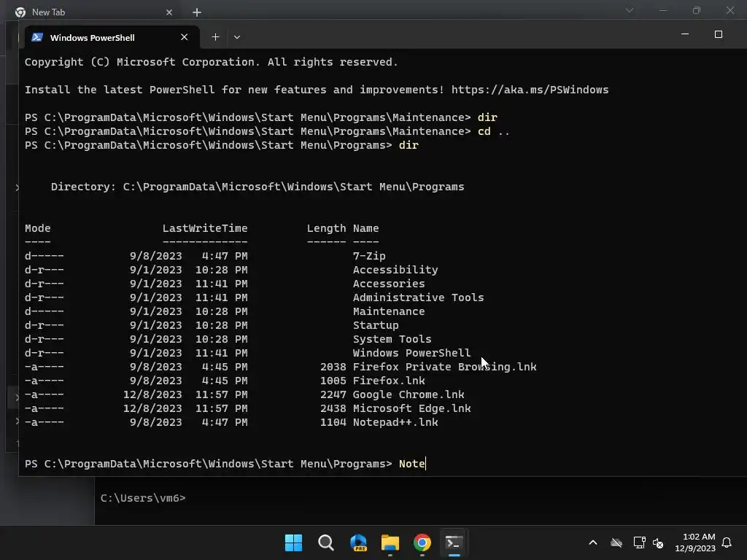747x560 pixels.
Task: Open terminal profile dropdown menu
Action: point(237,37)
